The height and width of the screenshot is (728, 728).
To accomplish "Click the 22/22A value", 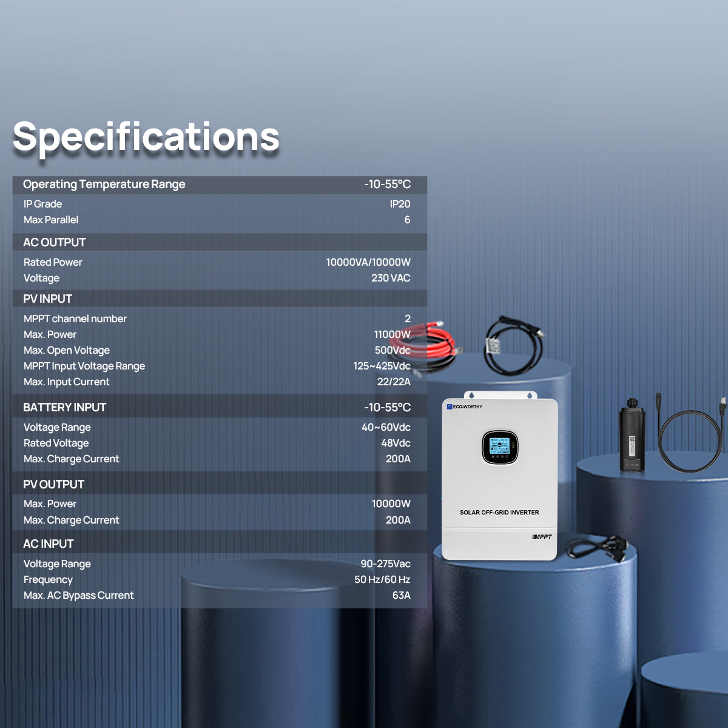I will pos(394,382).
